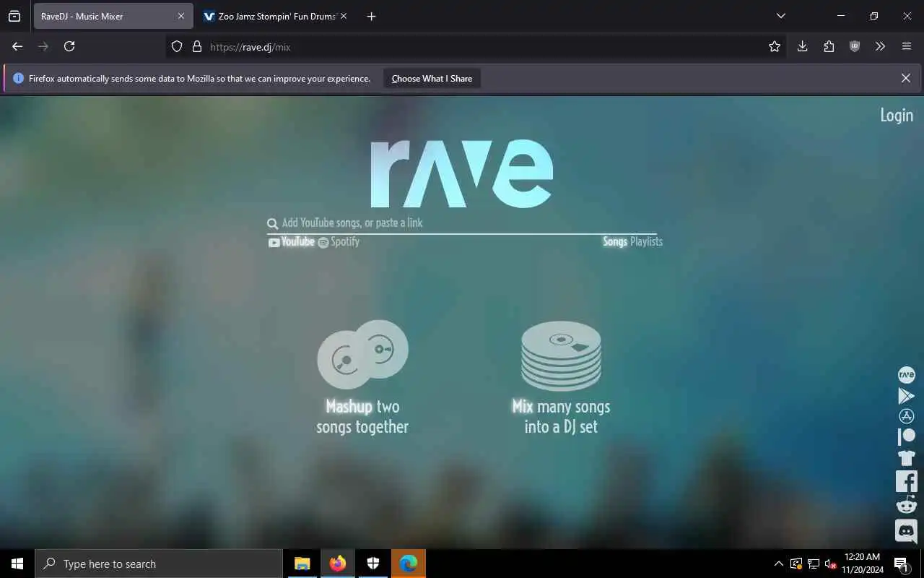Open the Rave app icon in sidebar

point(906,375)
